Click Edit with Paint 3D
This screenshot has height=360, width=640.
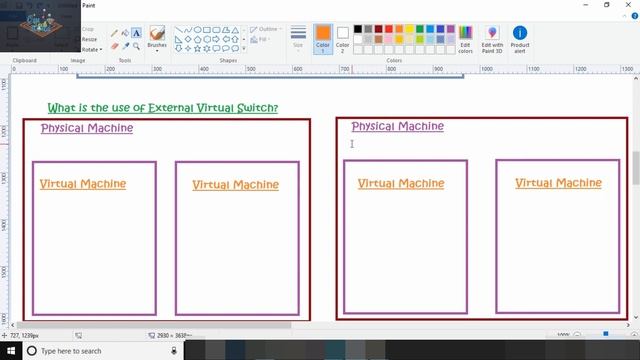point(492,39)
